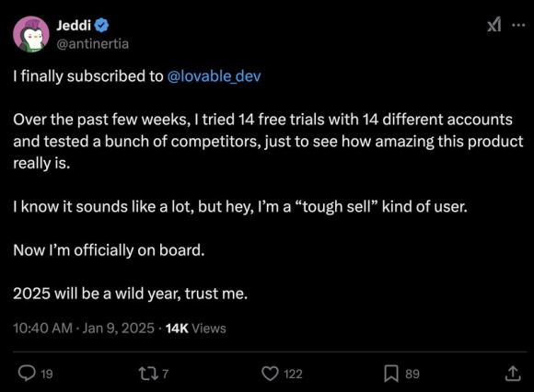Click the Grok icon on the tweet
The height and width of the screenshot is (392, 534).
493,25
